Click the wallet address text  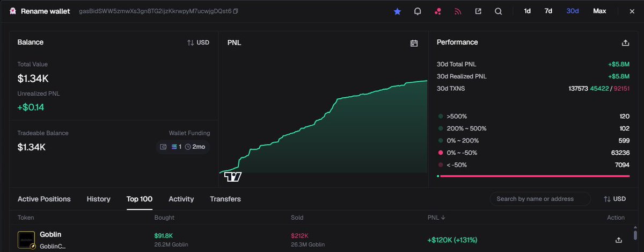tap(155, 11)
